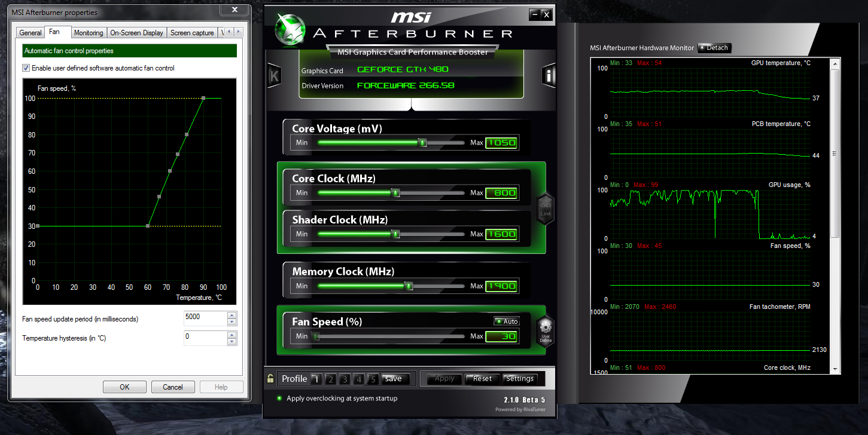Click the Core Clock slider handle
868x435 pixels.
395,193
